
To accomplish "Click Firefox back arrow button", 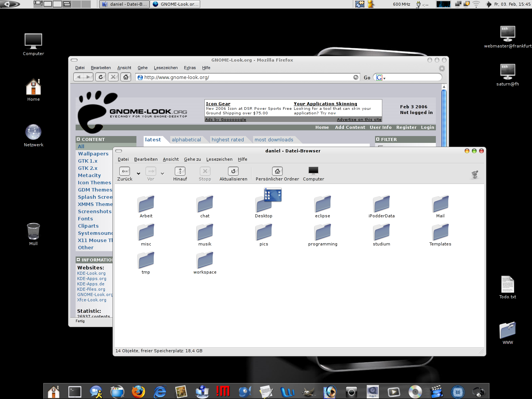I will [x=79, y=77].
